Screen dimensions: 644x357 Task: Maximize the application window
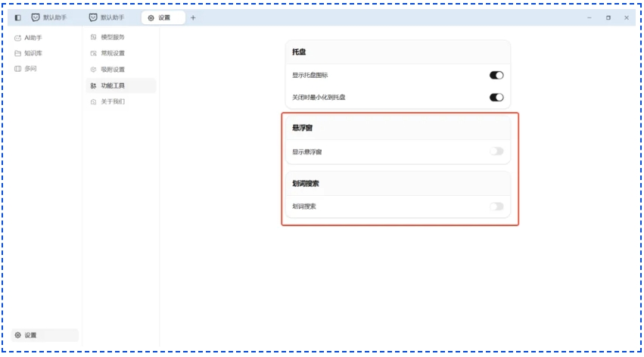[608, 17]
